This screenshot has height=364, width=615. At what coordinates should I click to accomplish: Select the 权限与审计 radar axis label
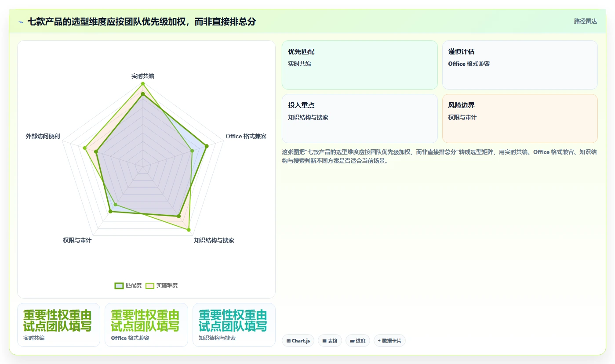point(77,240)
